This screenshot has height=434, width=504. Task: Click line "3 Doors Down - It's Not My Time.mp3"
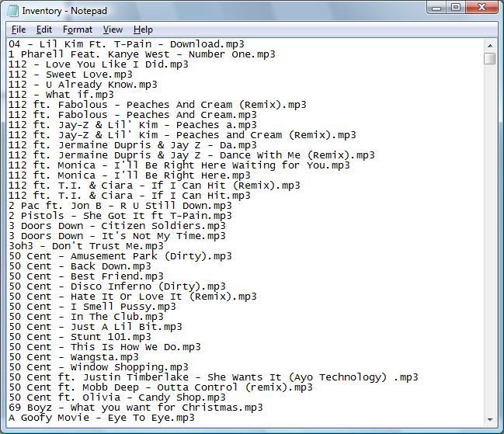tap(117, 236)
